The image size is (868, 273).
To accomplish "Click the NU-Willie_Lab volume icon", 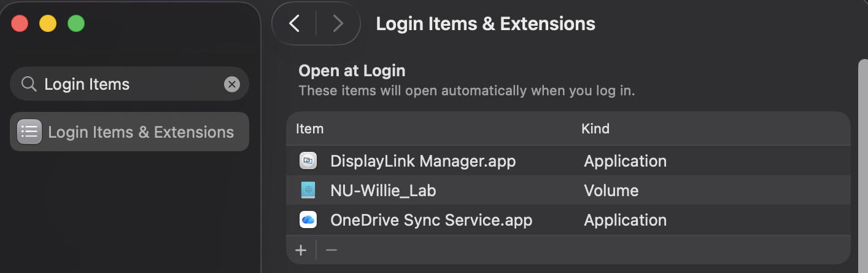I will point(308,191).
